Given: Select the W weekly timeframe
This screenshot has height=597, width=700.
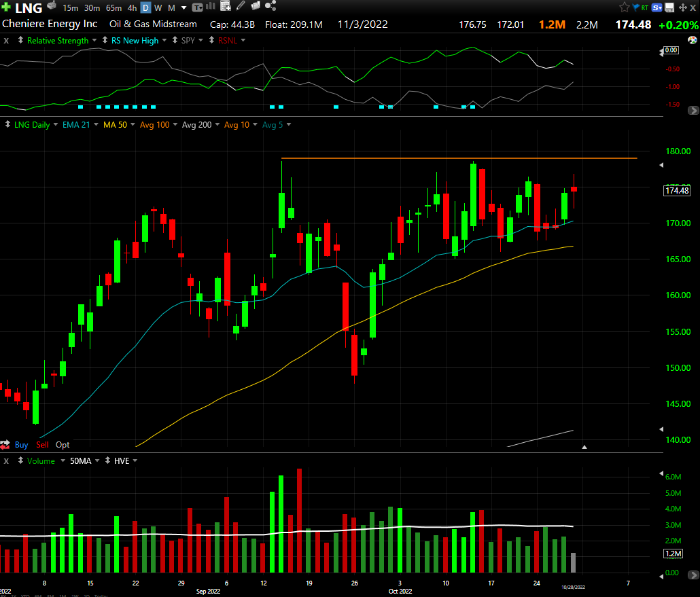Looking at the screenshot, I should pyautogui.click(x=158, y=8).
